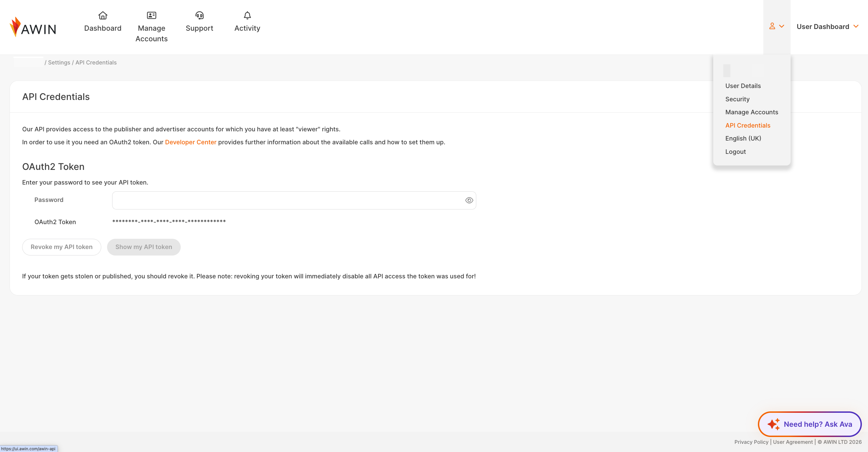This screenshot has height=452, width=868.
Task: Collapse the user menu chevron
Action: 782,26
